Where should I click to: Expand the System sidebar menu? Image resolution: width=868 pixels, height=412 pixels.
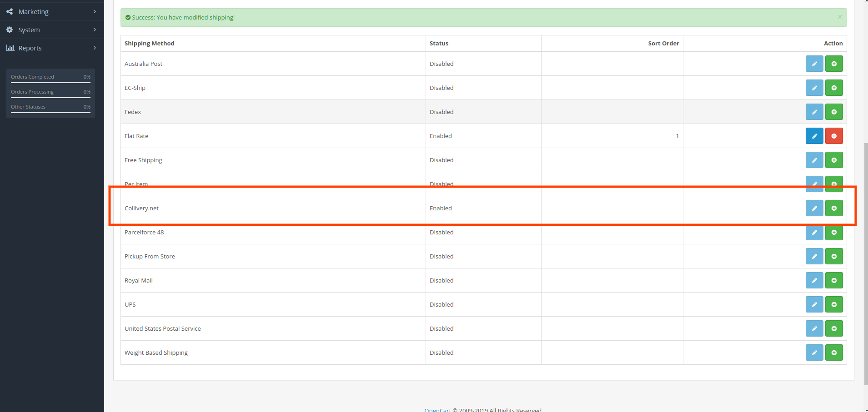(x=51, y=30)
